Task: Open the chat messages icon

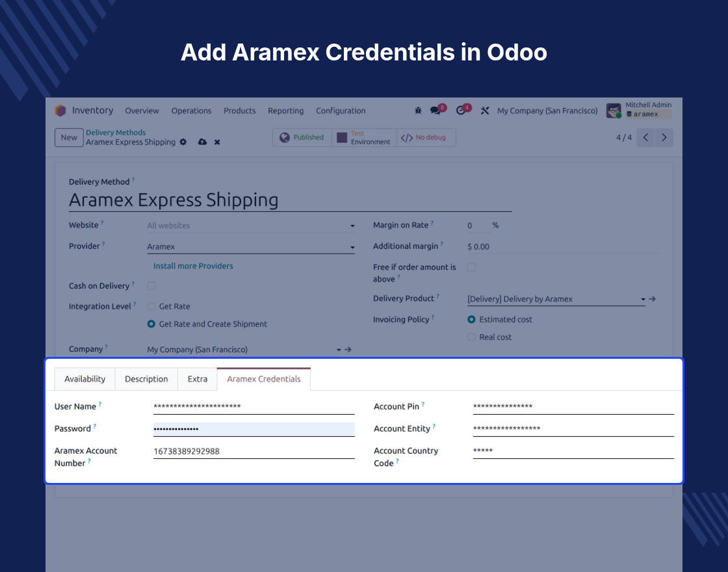Action: (x=435, y=110)
